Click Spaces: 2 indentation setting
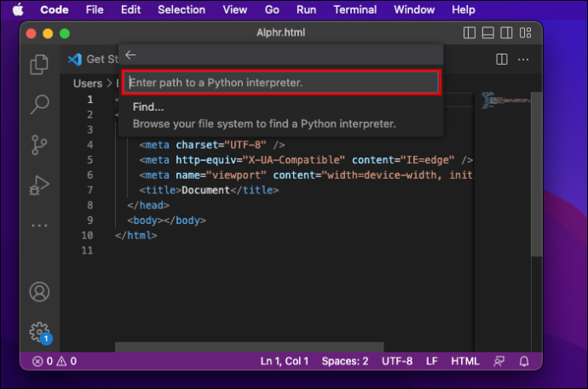588x389 pixels. click(345, 361)
